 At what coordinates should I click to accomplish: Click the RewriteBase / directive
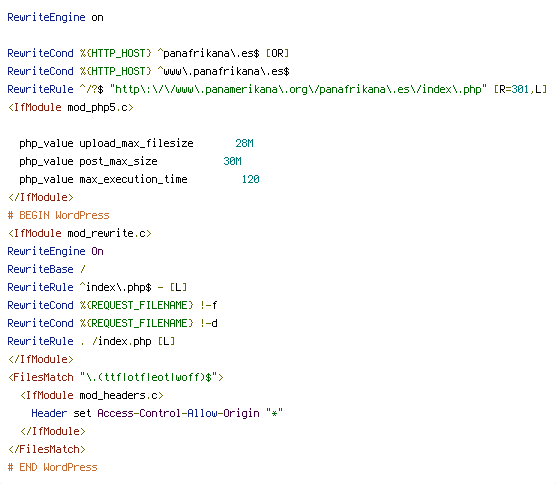click(46, 269)
